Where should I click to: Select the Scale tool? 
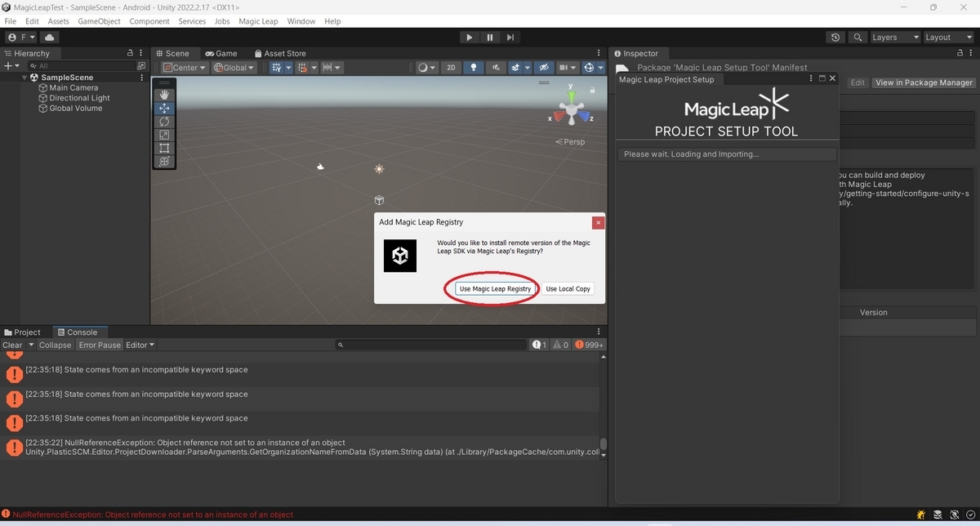[164, 135]
